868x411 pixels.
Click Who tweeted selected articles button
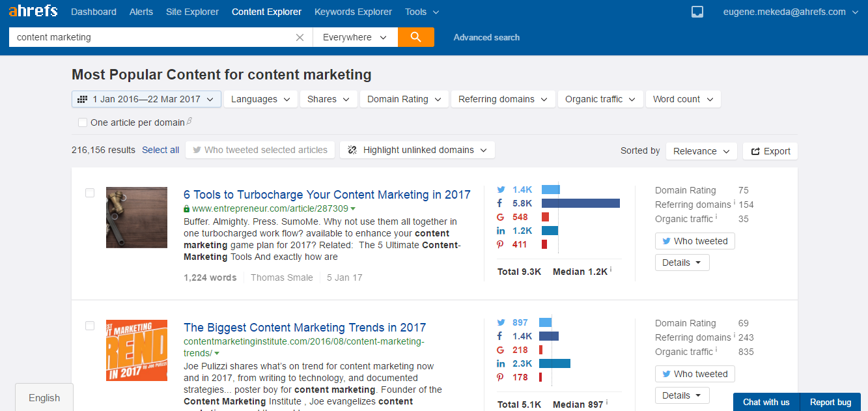coord(260,150)
